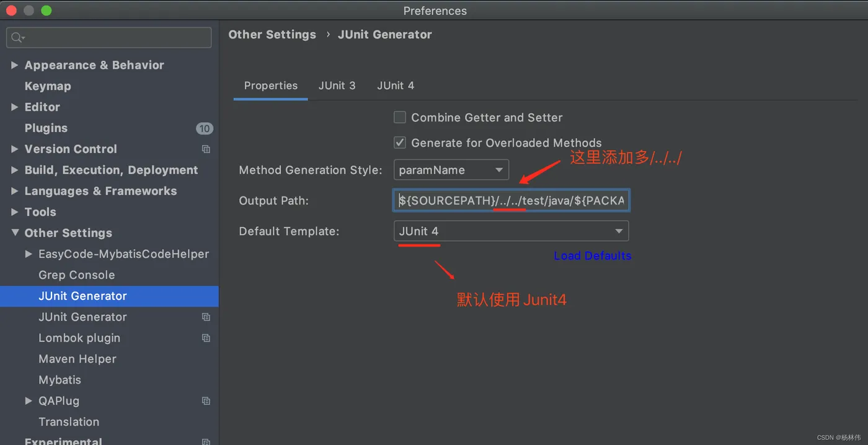Enable the Combine Getter and Setter checkbox
Screen dimensions: 868x445
[400, 117]
